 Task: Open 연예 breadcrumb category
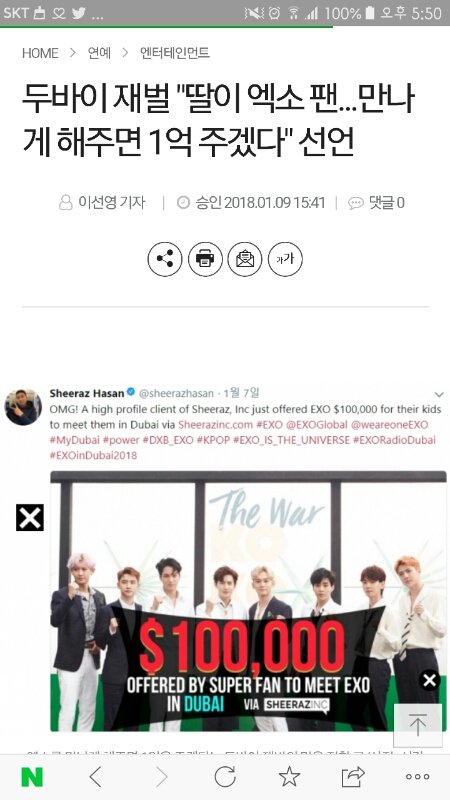[99, 53]
